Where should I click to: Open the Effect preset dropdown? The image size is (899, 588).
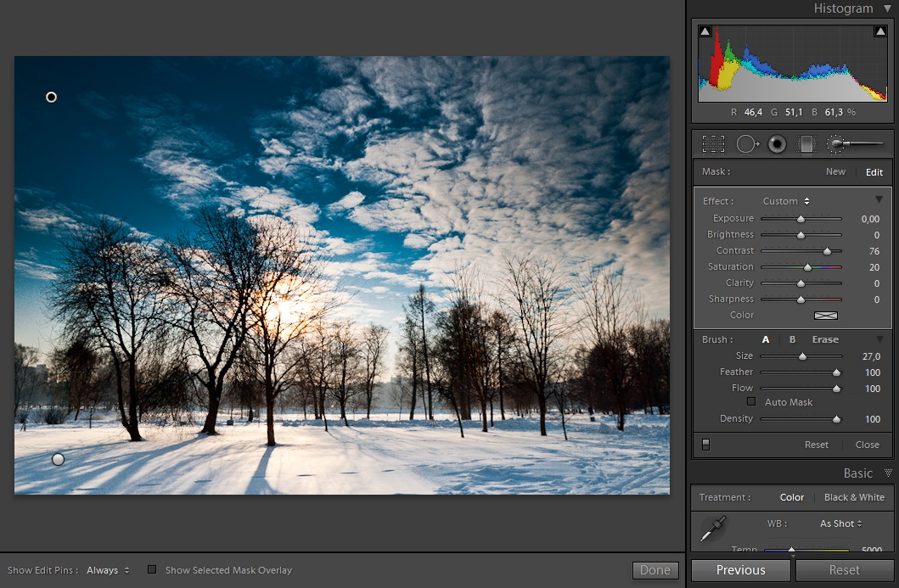pos(785,201)
